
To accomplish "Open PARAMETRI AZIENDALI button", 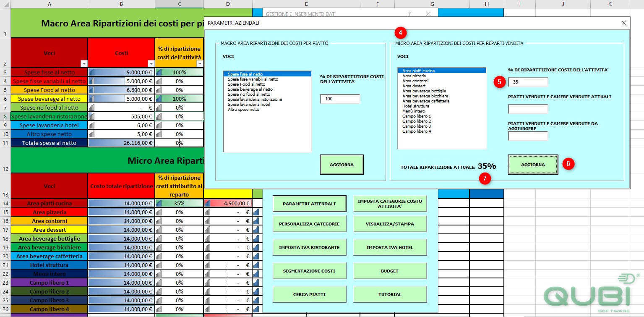I will pyautogui.click(x=309, y=204).
